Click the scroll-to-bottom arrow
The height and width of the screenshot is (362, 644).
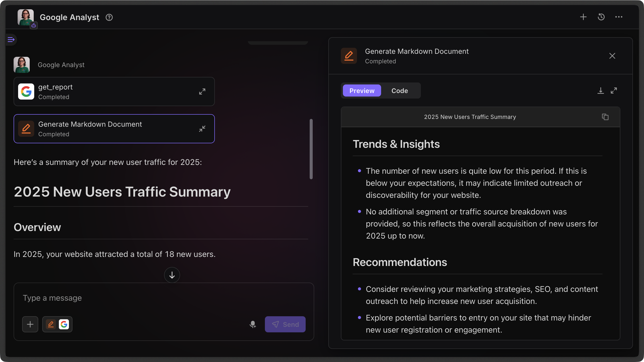click(x=172, y=275)
